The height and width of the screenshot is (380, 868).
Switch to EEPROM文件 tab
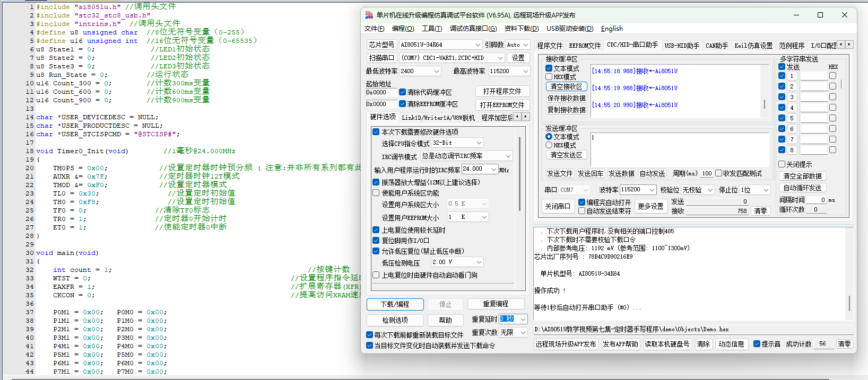[585, 46]
